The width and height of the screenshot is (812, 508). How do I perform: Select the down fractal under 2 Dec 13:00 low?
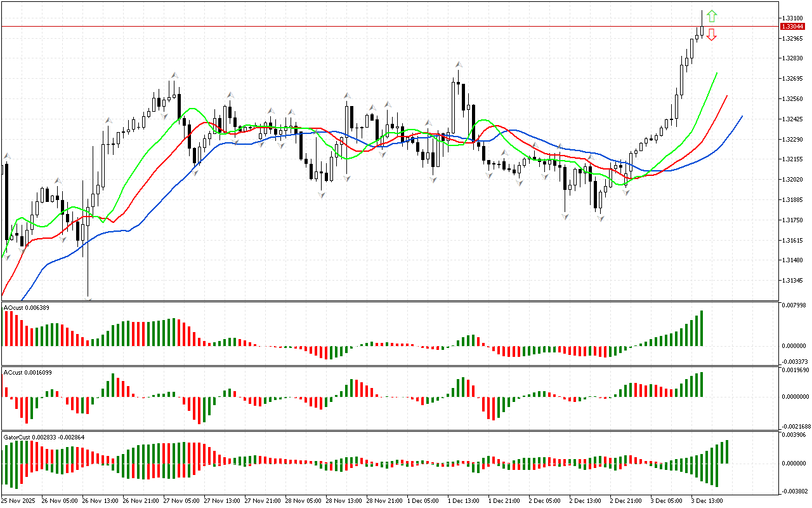(x=599, y=218)
